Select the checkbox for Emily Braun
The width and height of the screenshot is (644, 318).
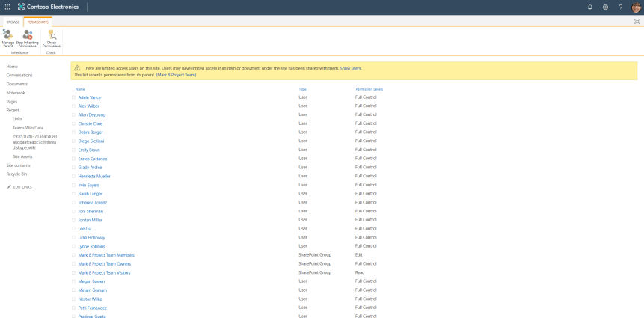[73, 150]
